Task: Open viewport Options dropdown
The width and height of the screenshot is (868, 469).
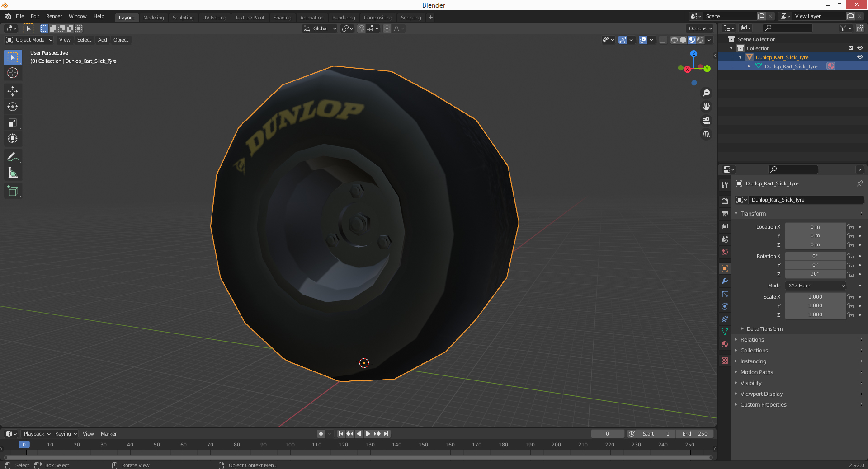Action: (x=700, y=28)
